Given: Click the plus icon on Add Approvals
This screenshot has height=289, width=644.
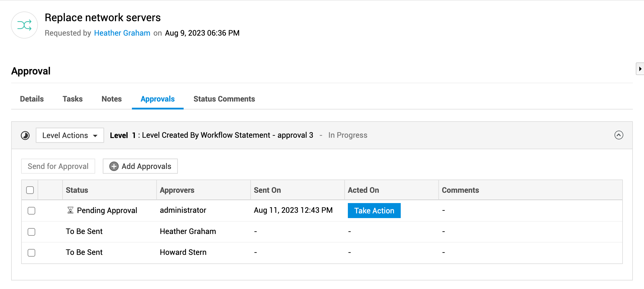Looking at the screenshot, I should (x=114, y=166).
